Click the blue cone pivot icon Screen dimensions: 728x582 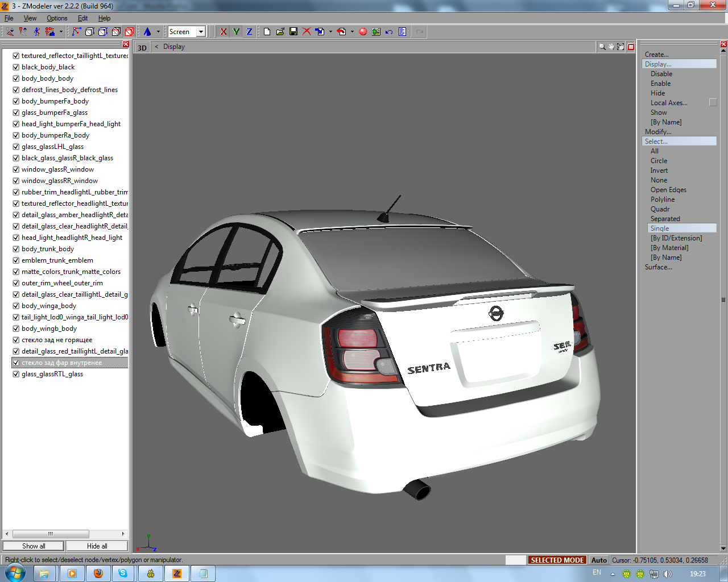click(147, 32)
